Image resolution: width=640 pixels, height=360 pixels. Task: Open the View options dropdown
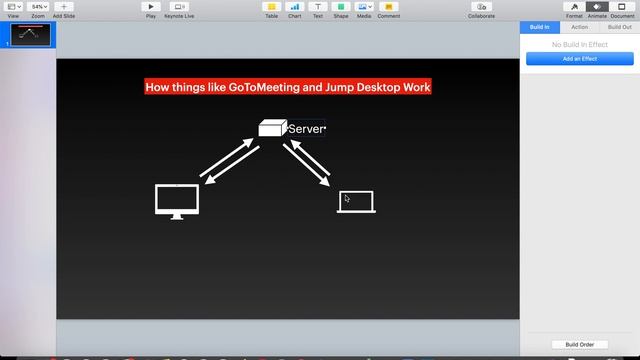coord(14,7)
